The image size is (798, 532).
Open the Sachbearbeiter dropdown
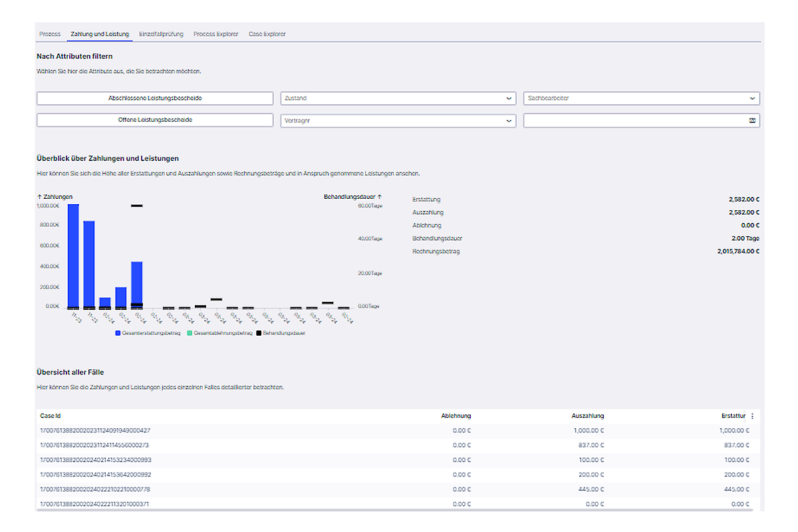(x=641, y=98)
